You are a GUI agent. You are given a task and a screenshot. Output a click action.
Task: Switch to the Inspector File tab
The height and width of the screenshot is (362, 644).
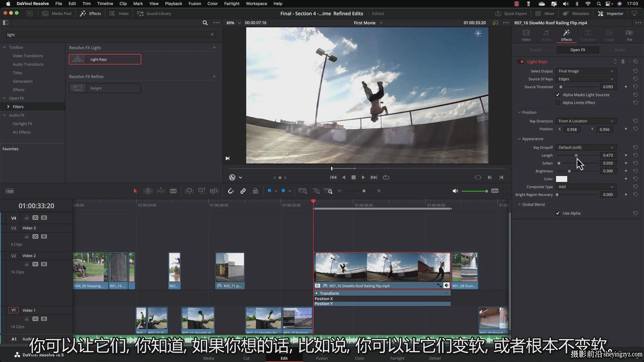[x=629, y=35]
